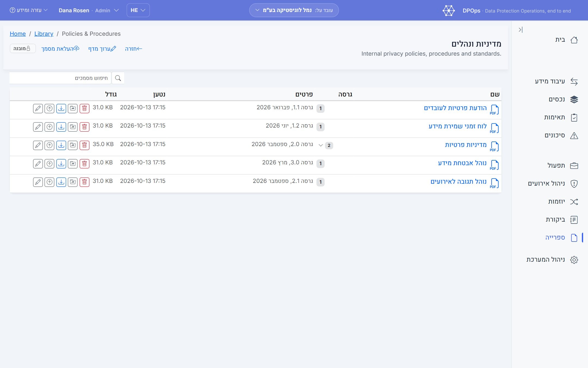Image resolution: width=588 pixels, height=368 pixels.
Task: Open ניהול אירועים sidebar item
Action: [553, 184]
